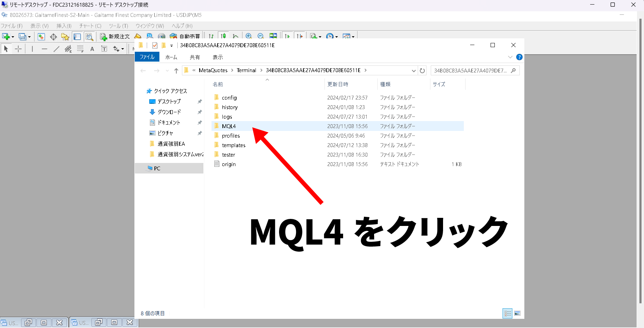
Task: Open the Market Watch panel icon
Action: tap(41, 37)
